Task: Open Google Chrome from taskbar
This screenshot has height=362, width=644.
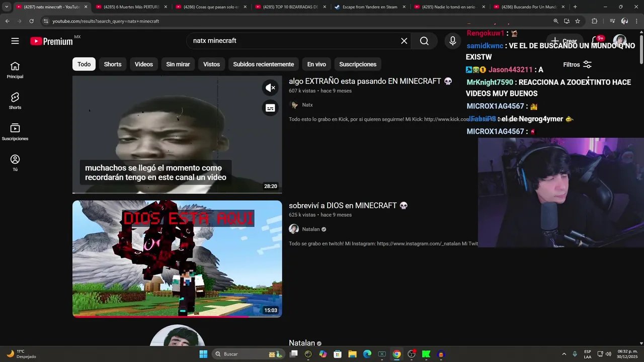Action: tap(396, 354)
